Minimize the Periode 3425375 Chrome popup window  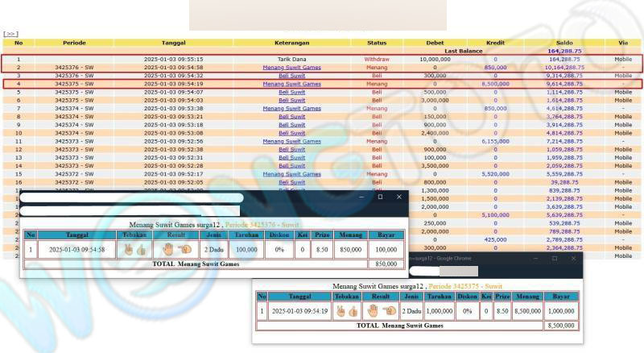pyautogui.click(x=534, y=259)
